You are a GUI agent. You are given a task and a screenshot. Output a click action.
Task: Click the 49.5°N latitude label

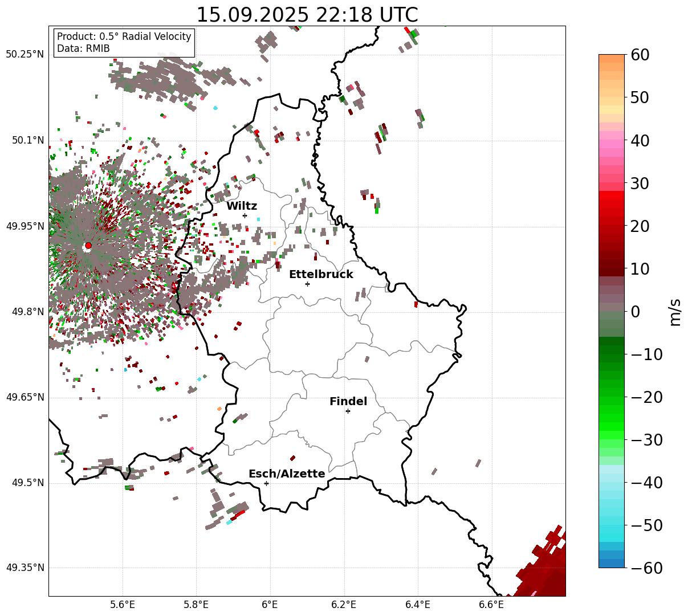[27, 483]
